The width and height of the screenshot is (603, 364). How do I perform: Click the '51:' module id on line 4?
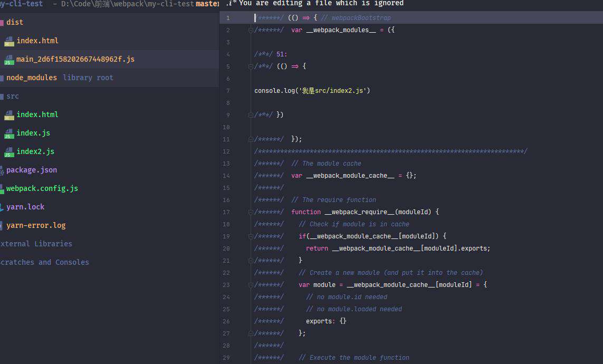click(282, 54)
